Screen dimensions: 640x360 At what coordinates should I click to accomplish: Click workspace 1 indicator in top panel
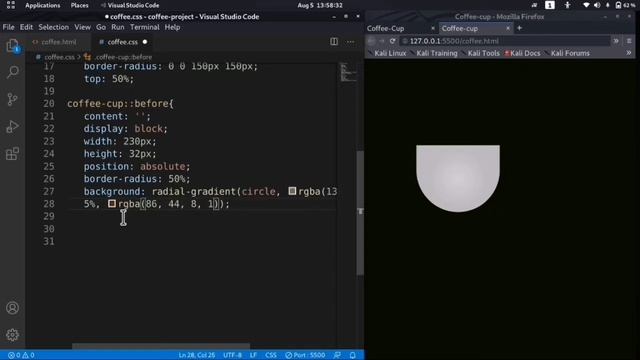coord(550,5)
